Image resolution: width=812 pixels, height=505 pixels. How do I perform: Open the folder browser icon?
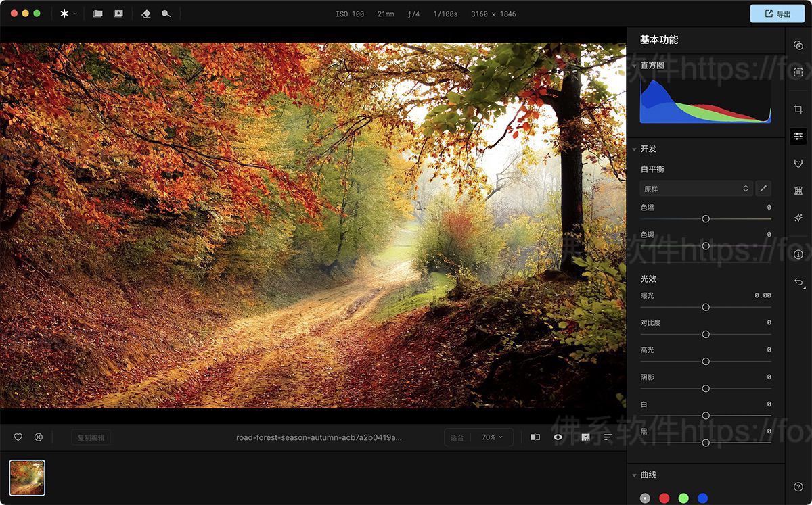click(x=98, y=14)
